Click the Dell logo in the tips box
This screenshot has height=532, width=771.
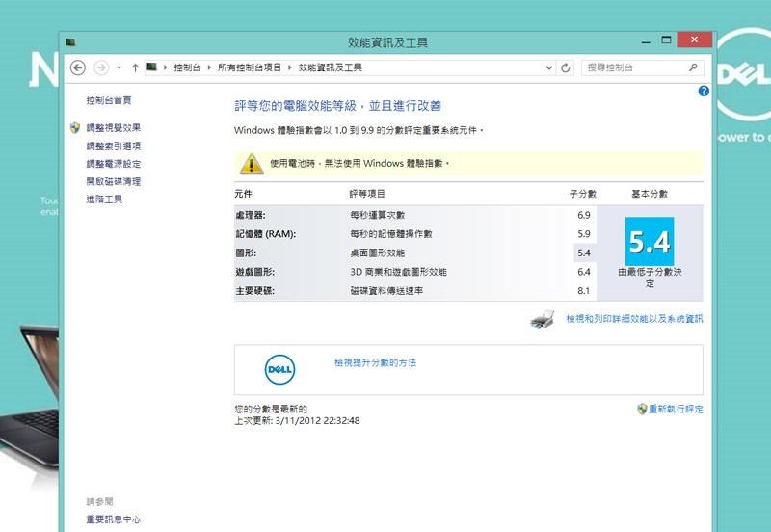(279, 368)
